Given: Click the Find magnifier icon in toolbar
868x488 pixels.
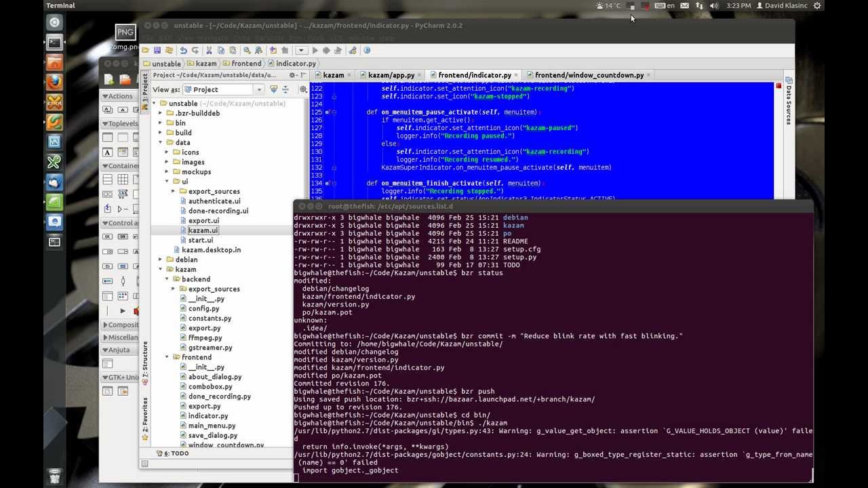Looking at the screenshot, I should tap(247, 50).
